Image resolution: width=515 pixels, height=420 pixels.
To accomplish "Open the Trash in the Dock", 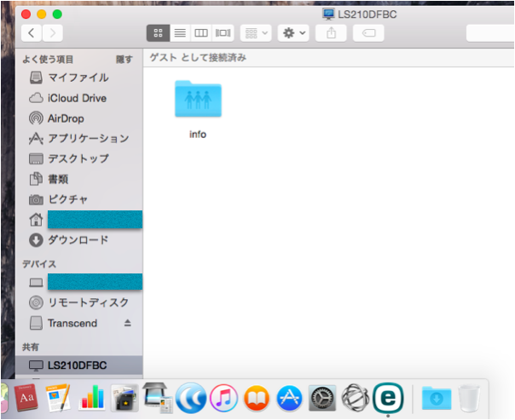I will tap(469, 399).
